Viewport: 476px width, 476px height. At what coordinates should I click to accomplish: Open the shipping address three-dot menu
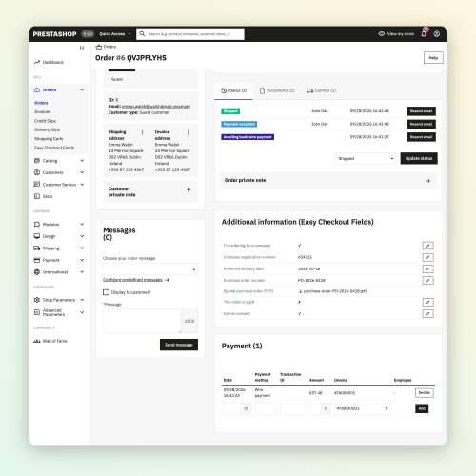click(x=142, y=132)
